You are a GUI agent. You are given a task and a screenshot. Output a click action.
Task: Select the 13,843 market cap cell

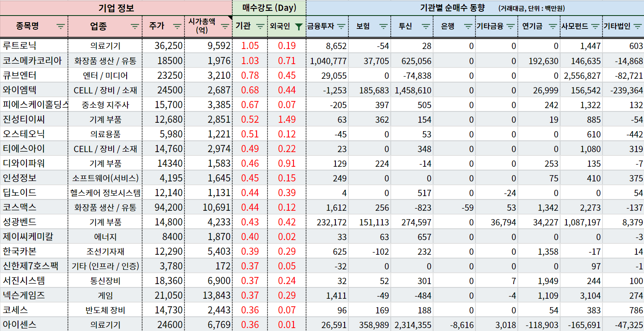208,295
